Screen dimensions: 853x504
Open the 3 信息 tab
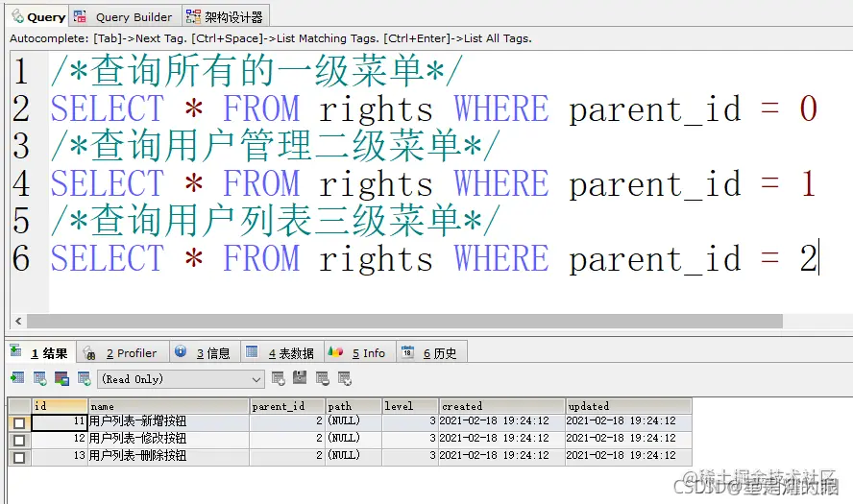point(204,353)
